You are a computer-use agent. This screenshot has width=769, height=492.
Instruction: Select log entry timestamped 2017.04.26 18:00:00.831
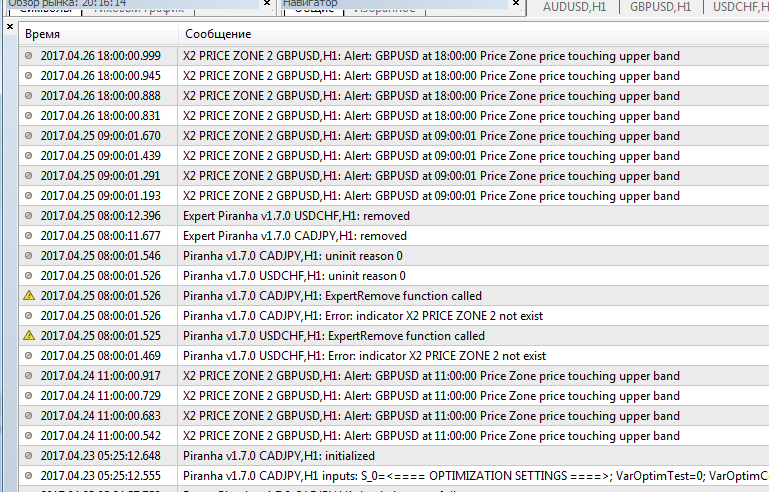tap(394, 116)
